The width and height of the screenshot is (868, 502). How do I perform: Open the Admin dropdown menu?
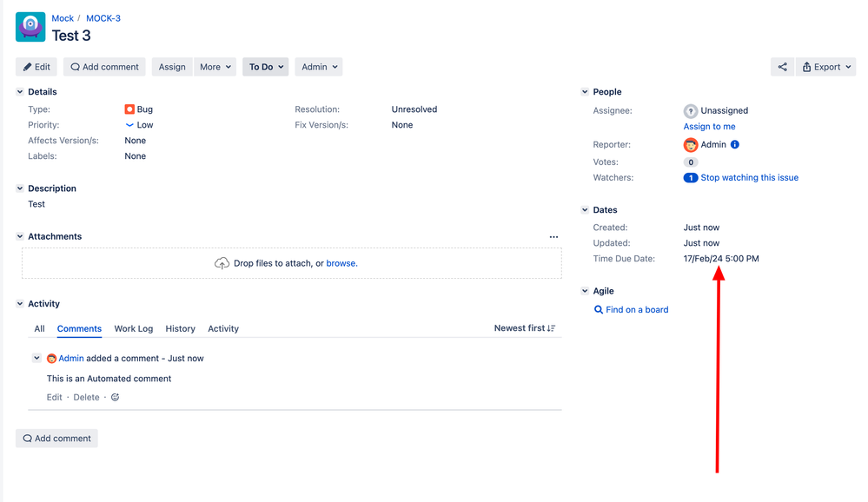coord(319,67)
